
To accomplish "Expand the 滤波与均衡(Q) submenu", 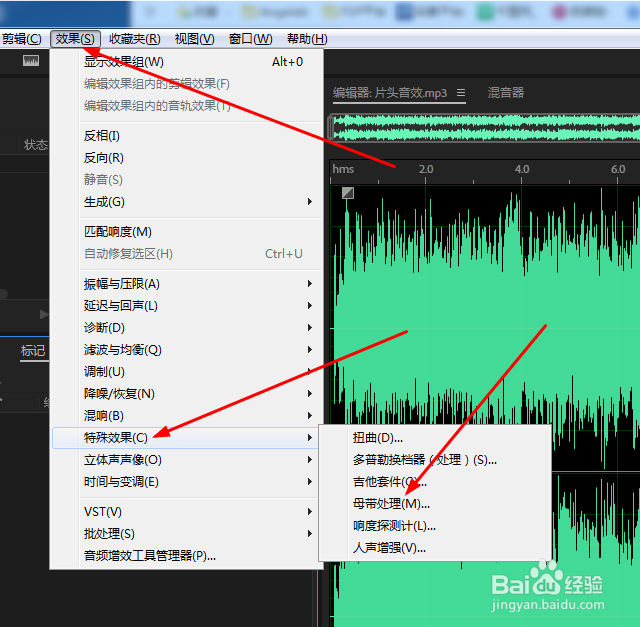I will pos(187,350).
